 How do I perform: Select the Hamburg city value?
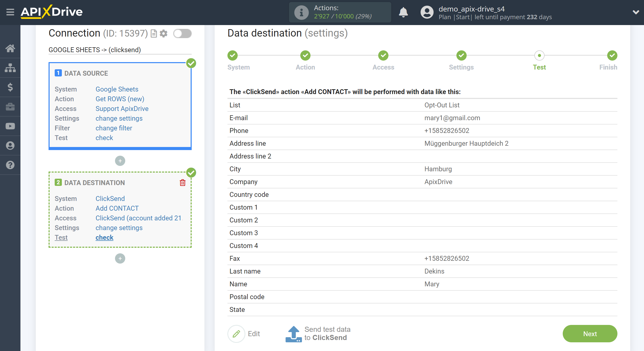[x=438, y=169]
